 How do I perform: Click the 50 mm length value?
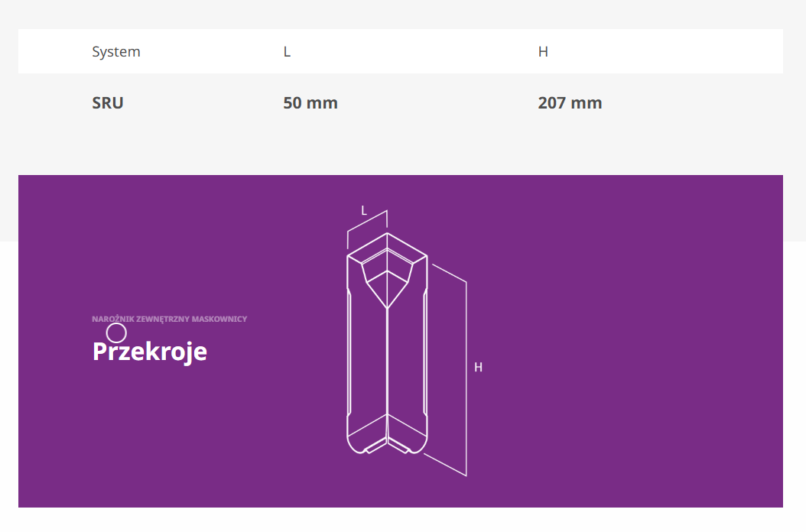point(310,103)
